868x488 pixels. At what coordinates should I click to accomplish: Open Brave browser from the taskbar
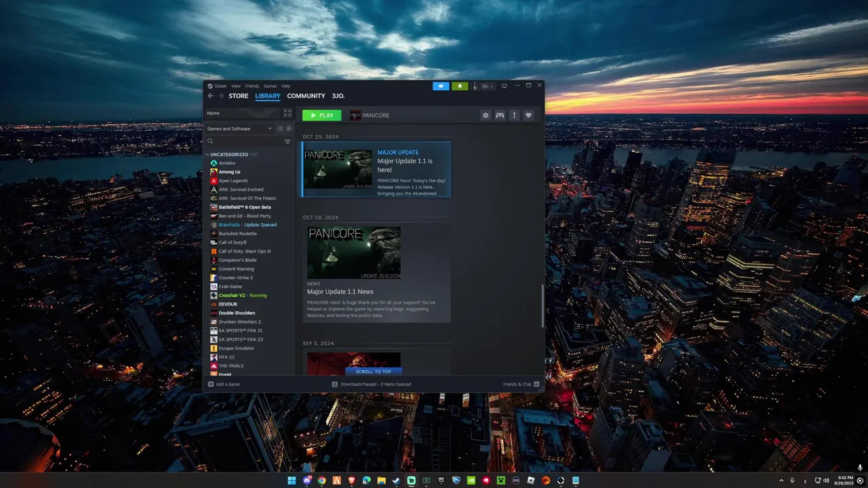click(351, 481)
